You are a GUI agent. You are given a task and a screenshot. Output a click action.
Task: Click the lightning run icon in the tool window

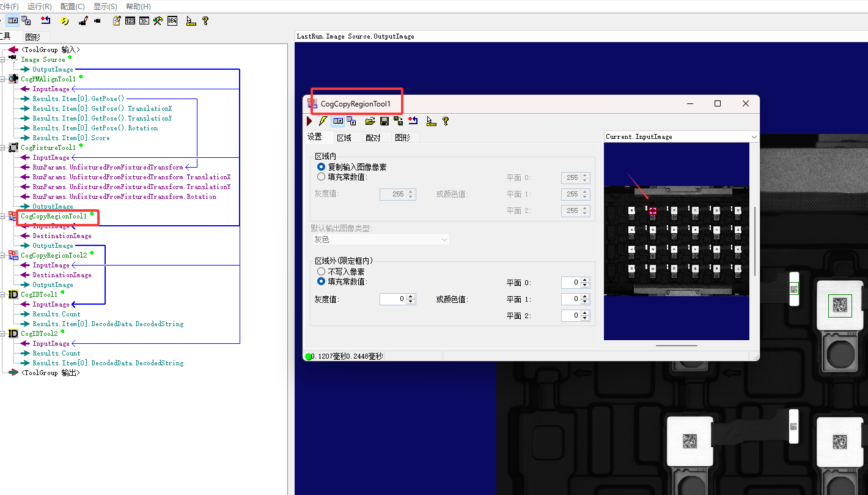[x=323, y=121]
